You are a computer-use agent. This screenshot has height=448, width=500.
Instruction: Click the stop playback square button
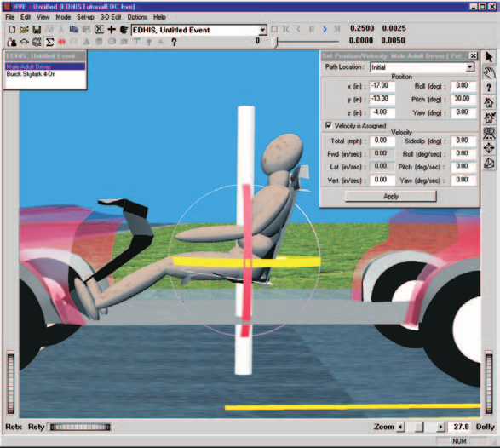point(274,29)
